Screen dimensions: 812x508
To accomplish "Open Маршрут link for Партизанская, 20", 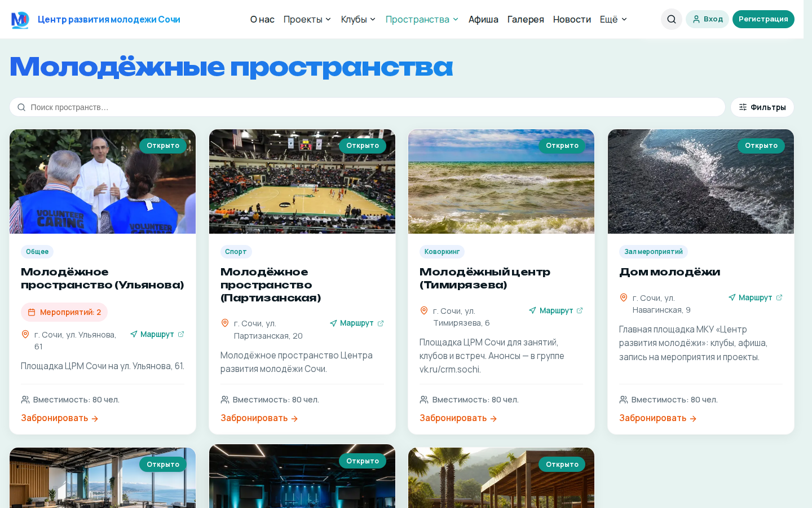I will click(357, 323).
